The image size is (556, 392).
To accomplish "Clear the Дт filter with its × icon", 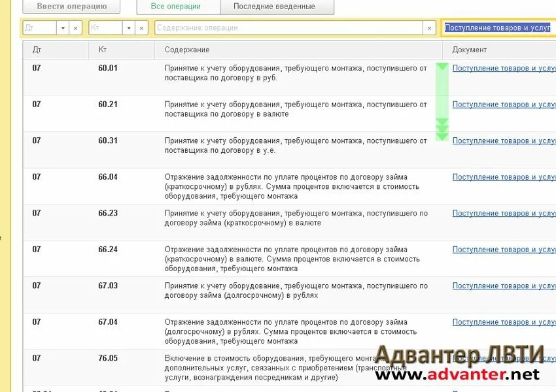I will pos(74,27).
